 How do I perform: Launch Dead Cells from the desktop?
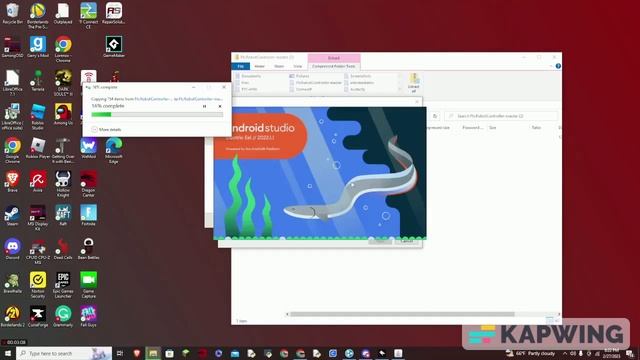[x=63, y=249]
